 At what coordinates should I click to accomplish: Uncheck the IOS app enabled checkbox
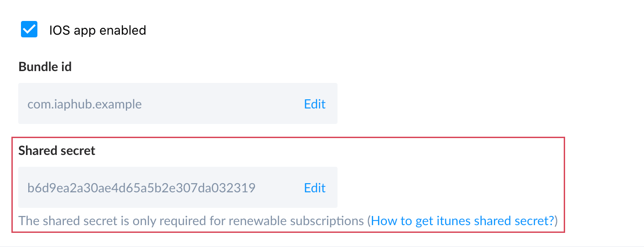(29, 30)
